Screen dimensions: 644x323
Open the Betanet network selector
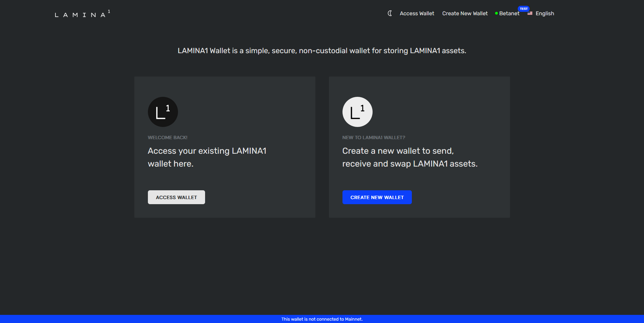[x=509, y=14]
